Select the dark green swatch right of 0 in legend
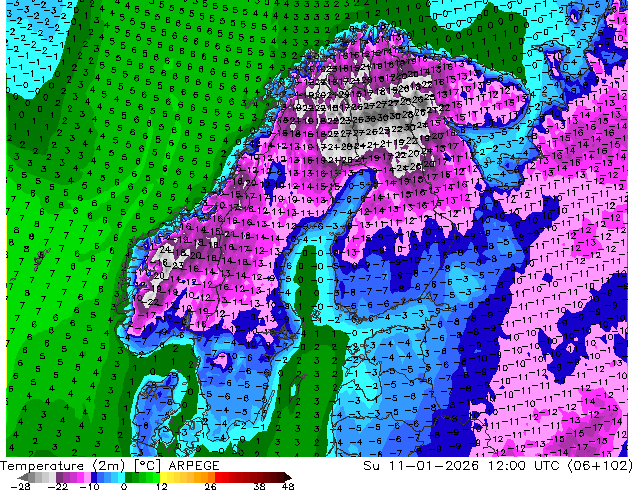The height and width of the screenshot is (490, 634). click(x=129, y=477)
